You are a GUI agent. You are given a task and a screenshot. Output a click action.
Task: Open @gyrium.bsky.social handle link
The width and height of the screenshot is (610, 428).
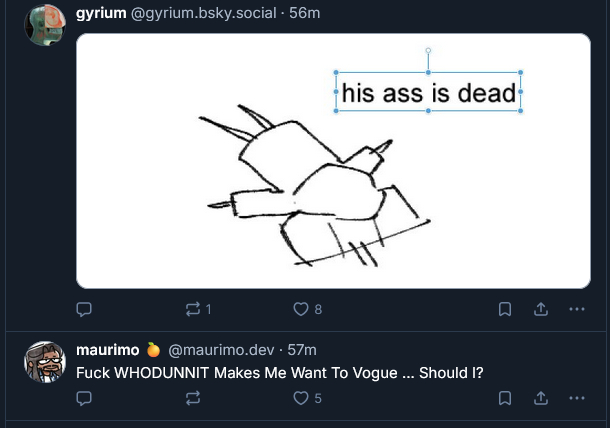point(206,12)
